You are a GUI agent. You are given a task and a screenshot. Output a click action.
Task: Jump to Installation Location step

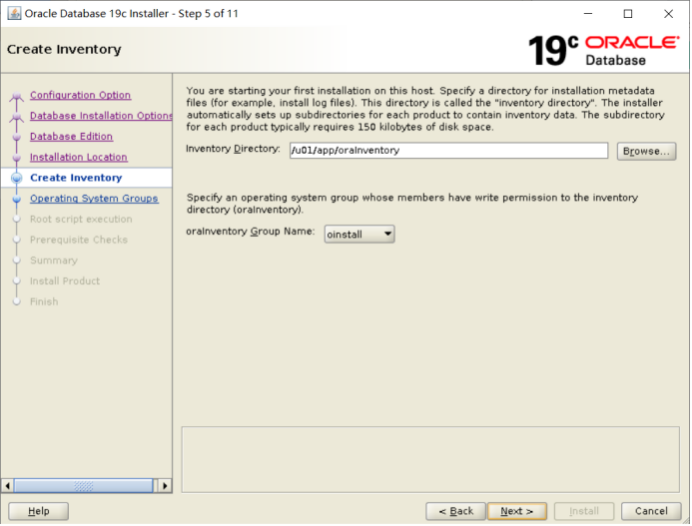[79, 157]
